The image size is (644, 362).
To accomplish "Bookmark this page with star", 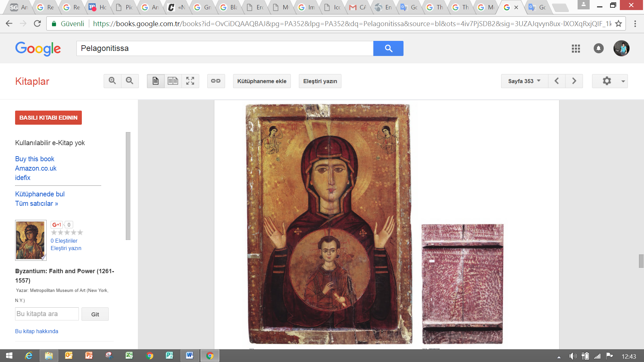I will pyautogui.click(x=619, y=23).
